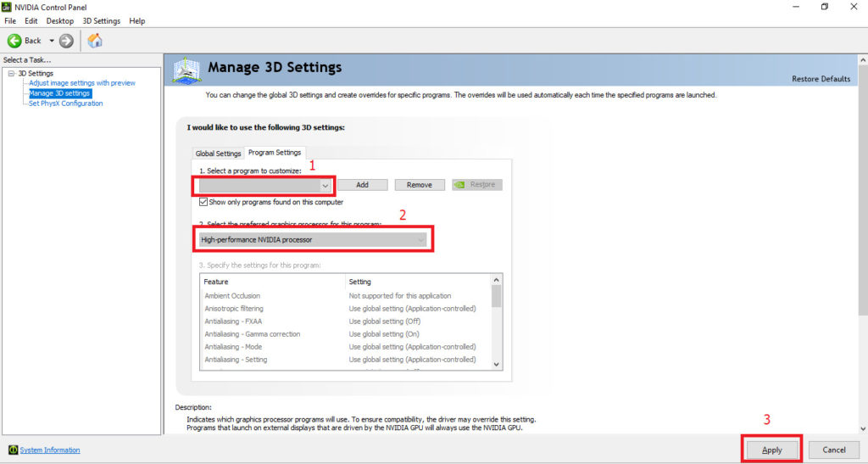
Task: Select Manage 3D settings in task tree
Action: [60, 93]
